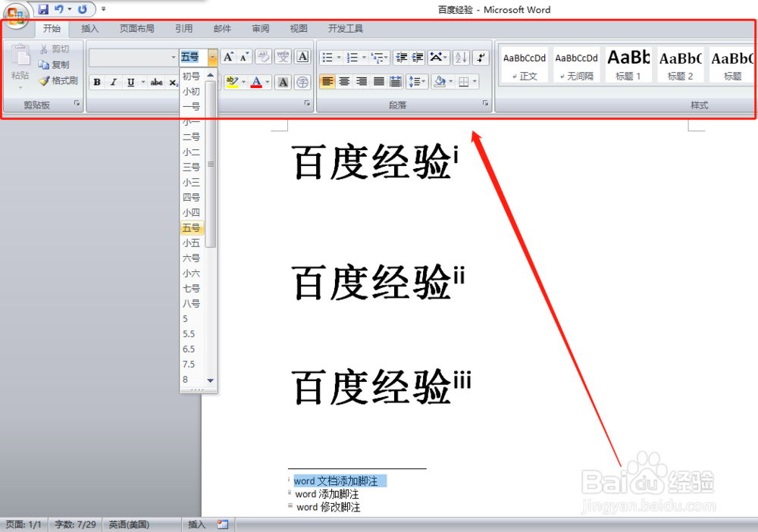
Task: Insert an enclosed character (字)
Action: click(302, 82)
